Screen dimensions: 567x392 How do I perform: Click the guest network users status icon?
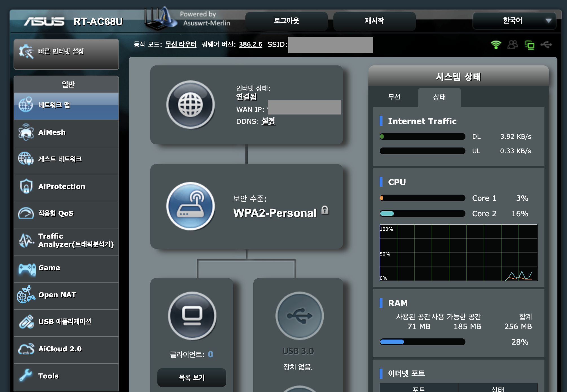click(513, 45)
